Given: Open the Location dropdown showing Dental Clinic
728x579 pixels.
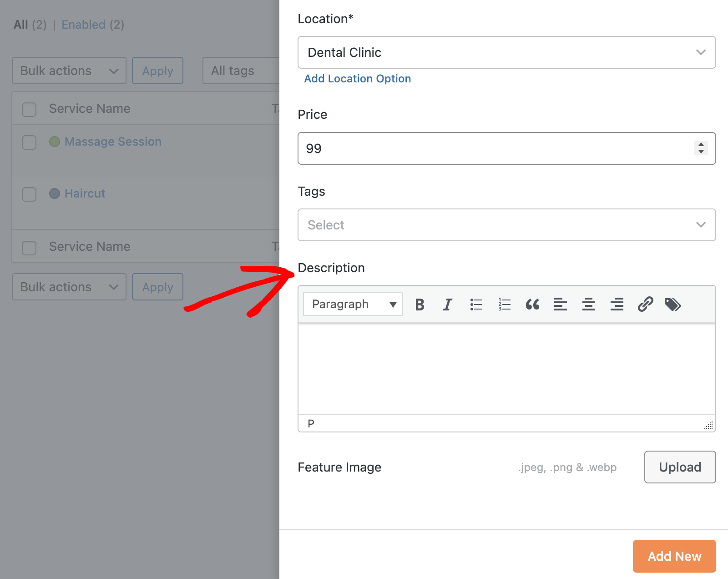Looking at the screenshot, I should [506, 52].
